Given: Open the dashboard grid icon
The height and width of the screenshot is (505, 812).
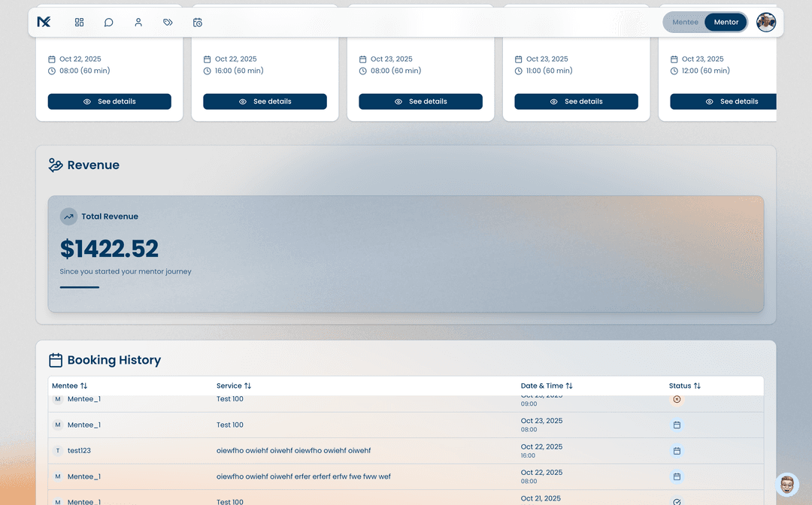Looking at the screenshot, I should coord(80,23).
